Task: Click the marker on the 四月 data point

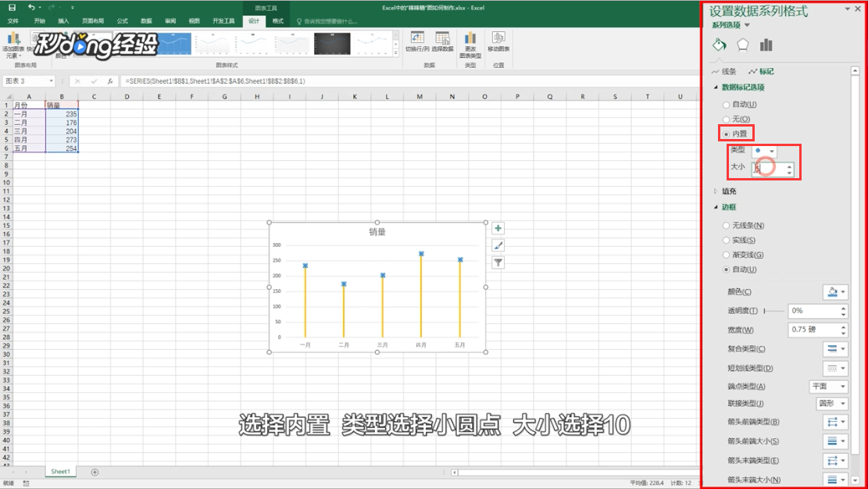Action: pos(421,254)
